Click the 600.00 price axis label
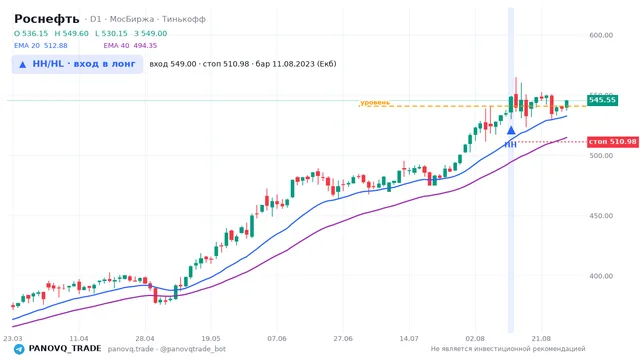Image resolution: width=640 pixels, height=360 pixels. coord(601,35)
